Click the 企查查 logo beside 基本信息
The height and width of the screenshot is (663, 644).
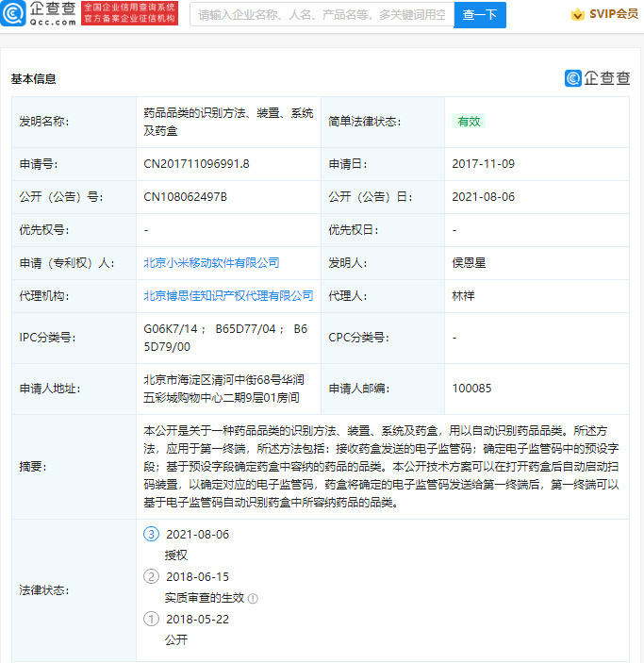coord(598,78)
